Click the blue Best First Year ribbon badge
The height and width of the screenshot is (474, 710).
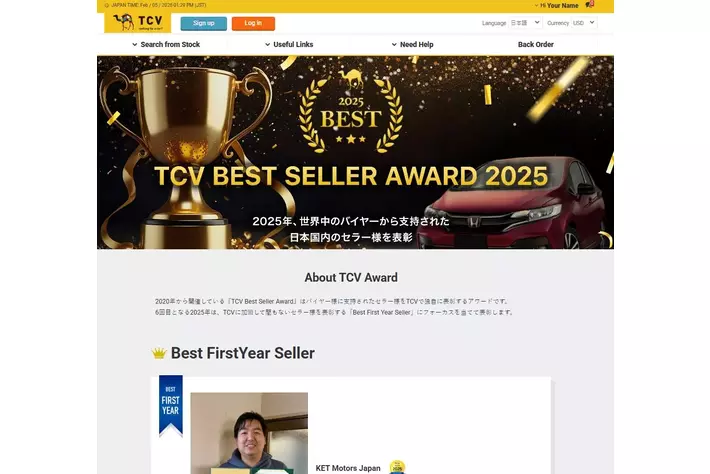point(171,405)
